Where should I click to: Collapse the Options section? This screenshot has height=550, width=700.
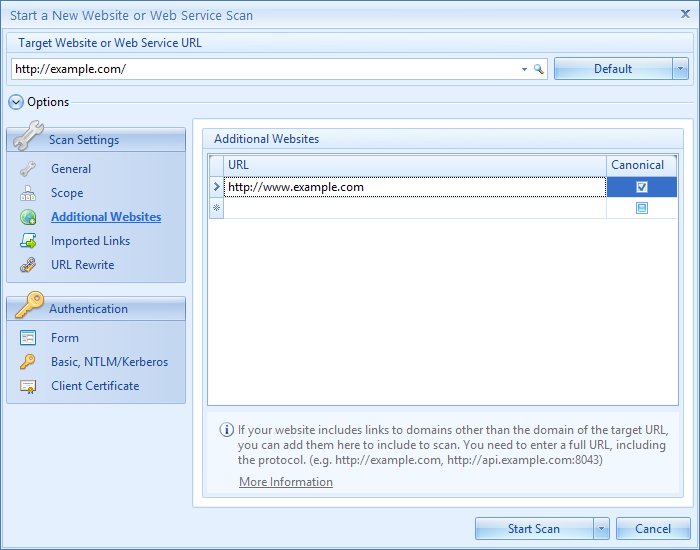pyautogui.click(x=15, y=102)
